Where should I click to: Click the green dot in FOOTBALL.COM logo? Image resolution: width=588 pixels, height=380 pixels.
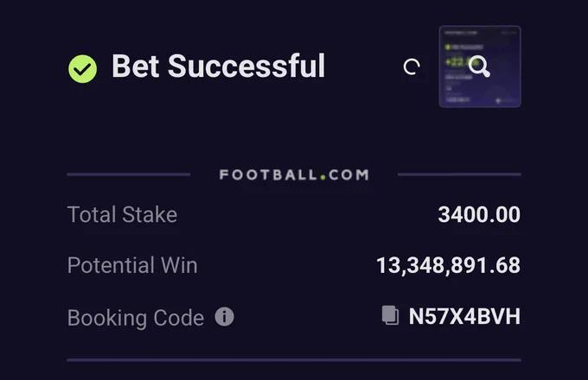323,178
